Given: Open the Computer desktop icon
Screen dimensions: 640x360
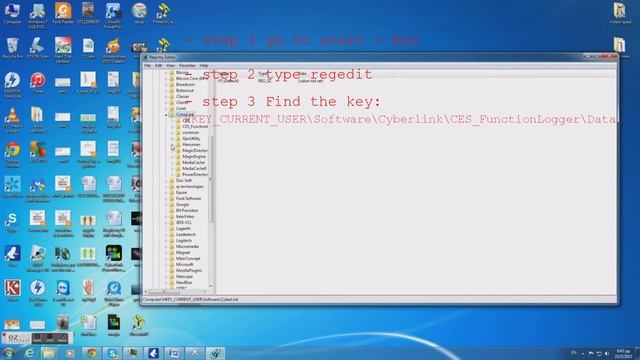Looking at the screenshot, I should click(x=12, y=13).
